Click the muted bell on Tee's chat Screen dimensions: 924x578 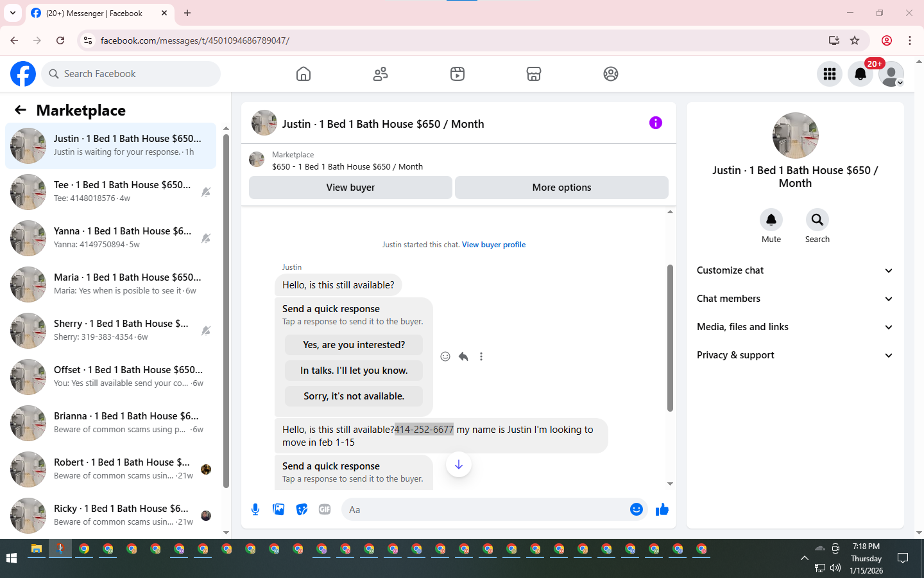point(206,192)
